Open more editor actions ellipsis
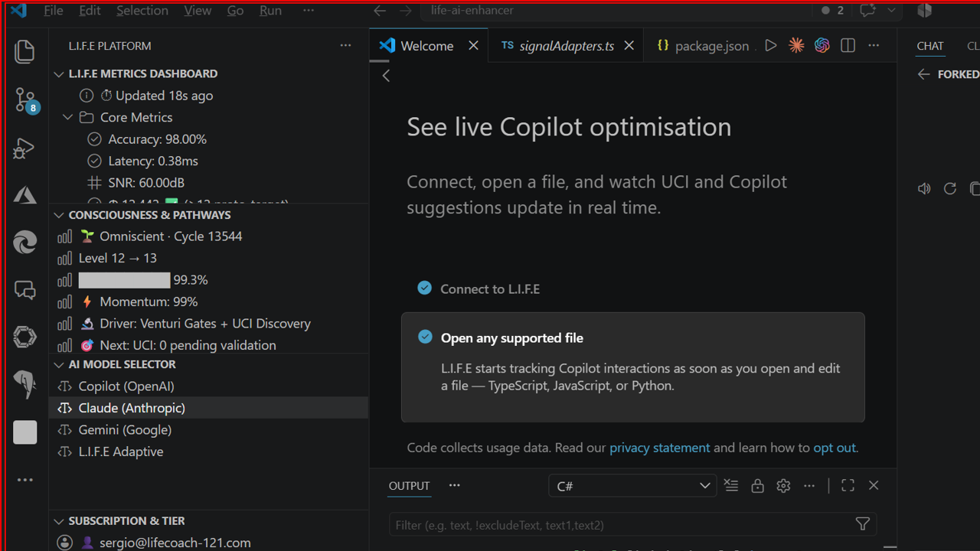980x551 pixels. click(x=874, y=46)
